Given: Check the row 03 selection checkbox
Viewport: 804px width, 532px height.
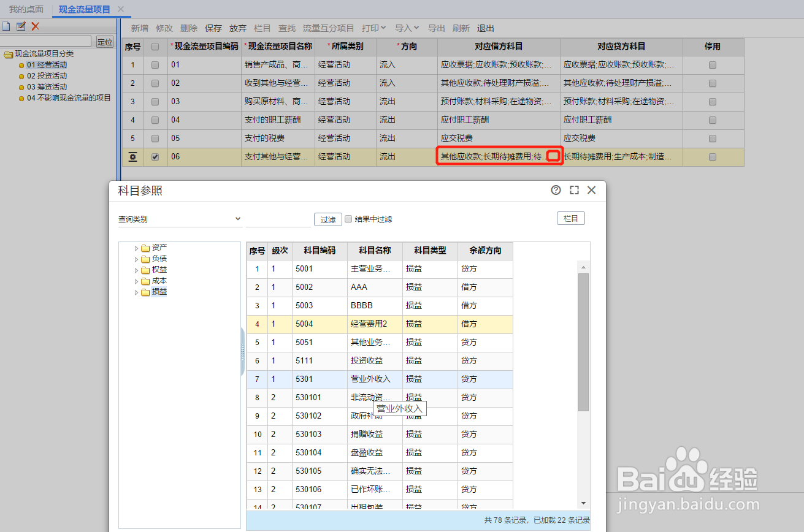Looking at the screenshot, I should 155,102.
